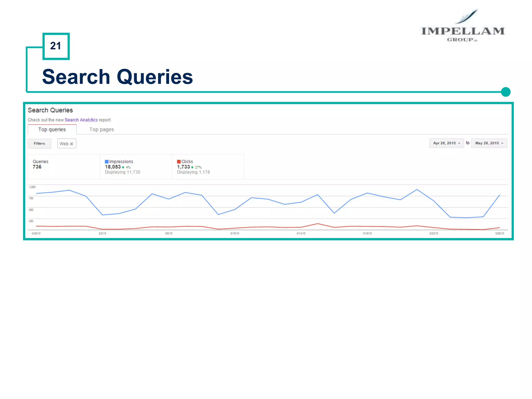Click the 5/2/15 axis date label

[x=102, y=234]
